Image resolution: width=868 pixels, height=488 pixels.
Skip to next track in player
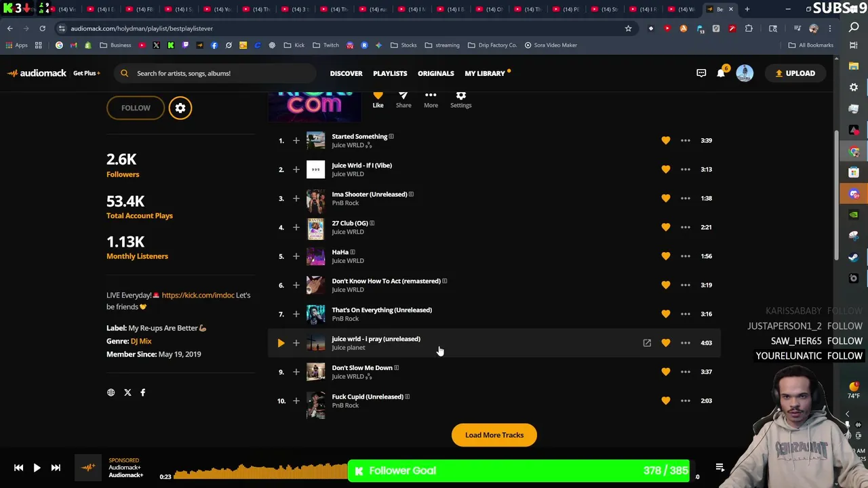click(56, 468)
